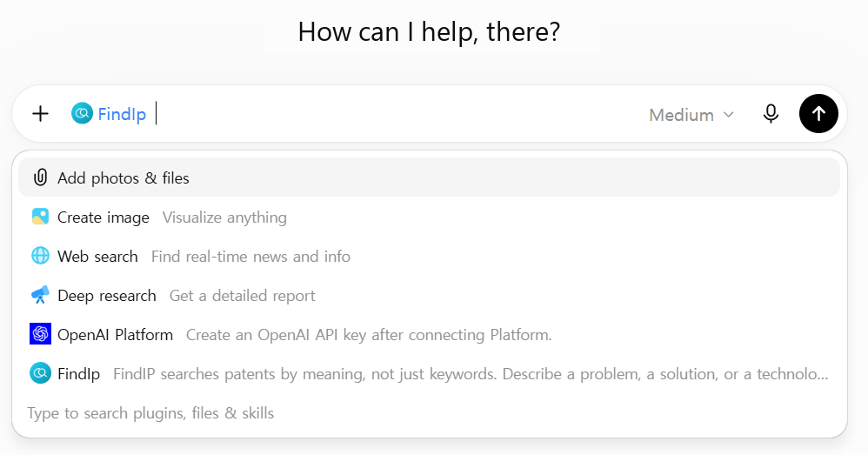The width and height of the screenshot is (868, 455).
Task: Select the Add photos & files option
Action: coord(429,177)
